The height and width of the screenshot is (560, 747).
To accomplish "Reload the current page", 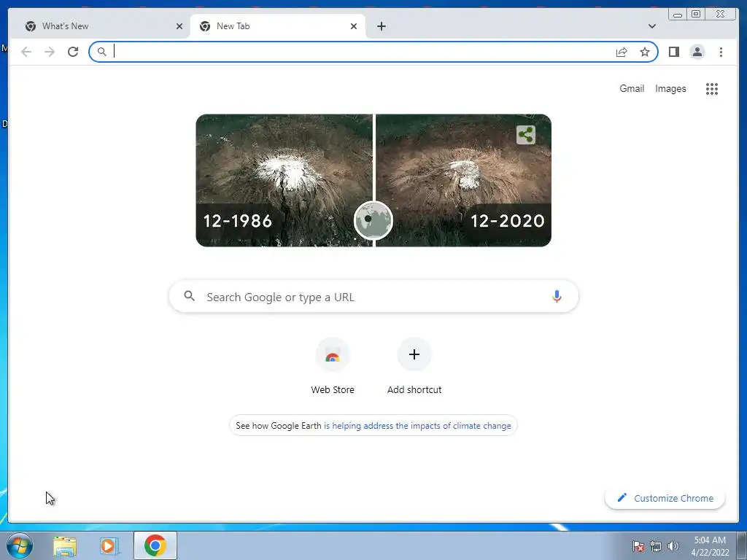I will (73, 52).
